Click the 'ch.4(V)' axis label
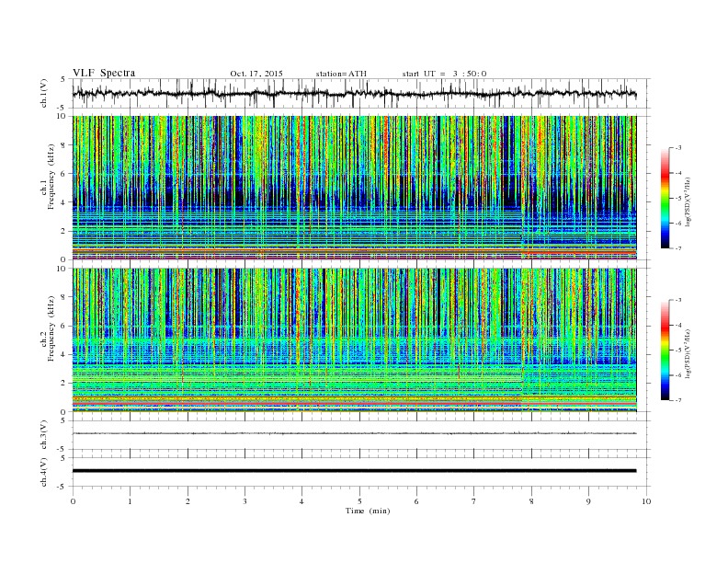The height and width of the screenshot is (563, 728). [x=44, y=472]
